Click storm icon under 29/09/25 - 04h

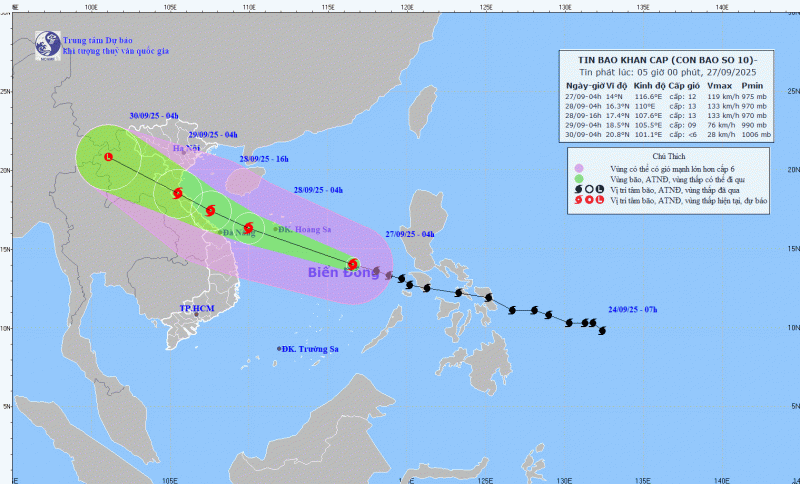coord(178,193)
